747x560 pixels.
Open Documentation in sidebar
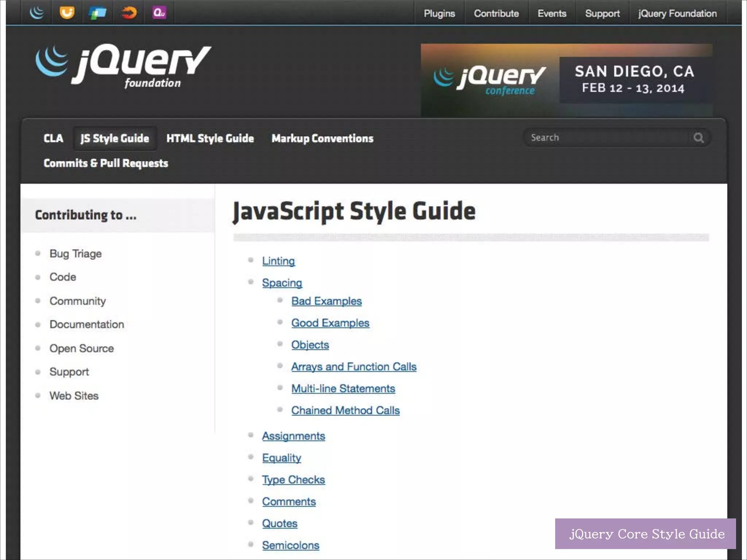point(87,324)
